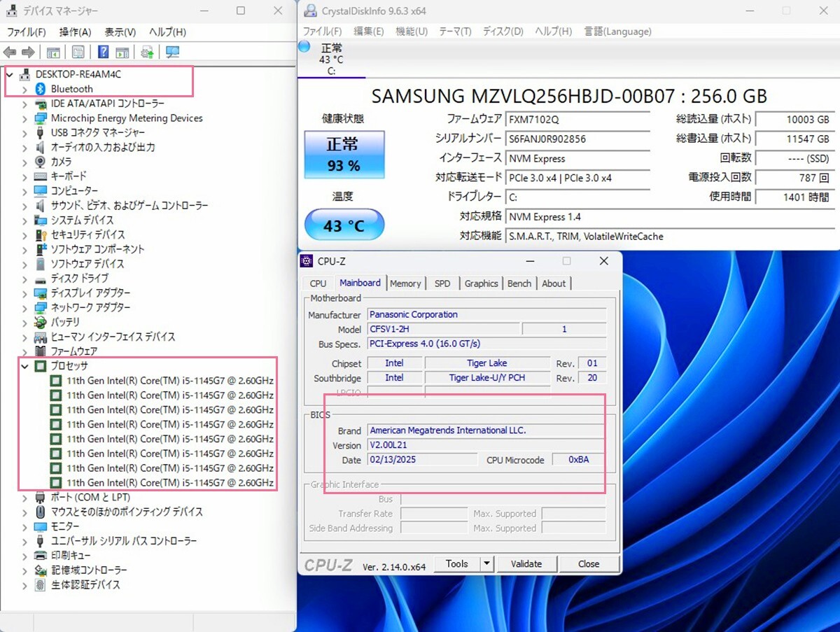Scan for hardware changes via monitor icon
The width and height of the screenshot is (840, 632).
(x=172, y=52)
